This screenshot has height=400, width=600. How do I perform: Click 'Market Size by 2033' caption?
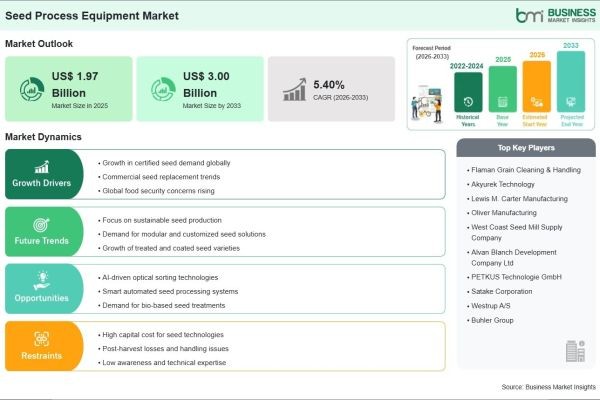click(212, 106)
